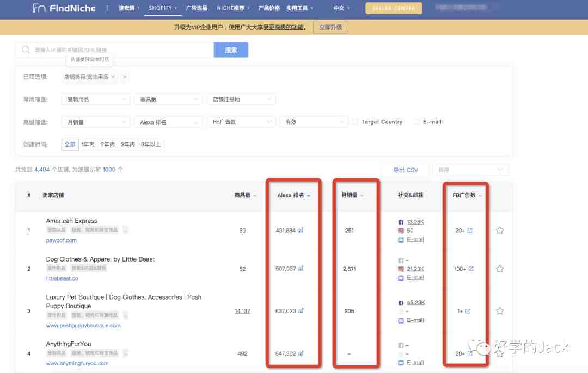
Task: Open the FB广告数 advanced filter dropdown
Action: pos(241,122)
